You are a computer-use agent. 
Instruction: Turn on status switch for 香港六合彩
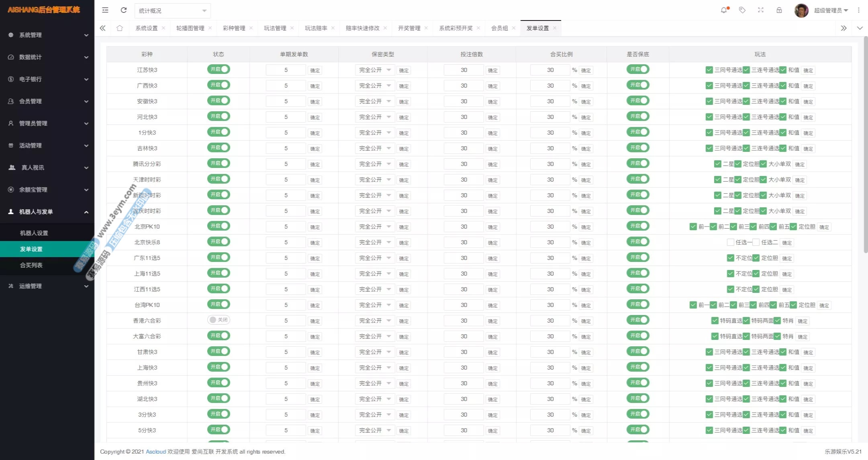219,320
